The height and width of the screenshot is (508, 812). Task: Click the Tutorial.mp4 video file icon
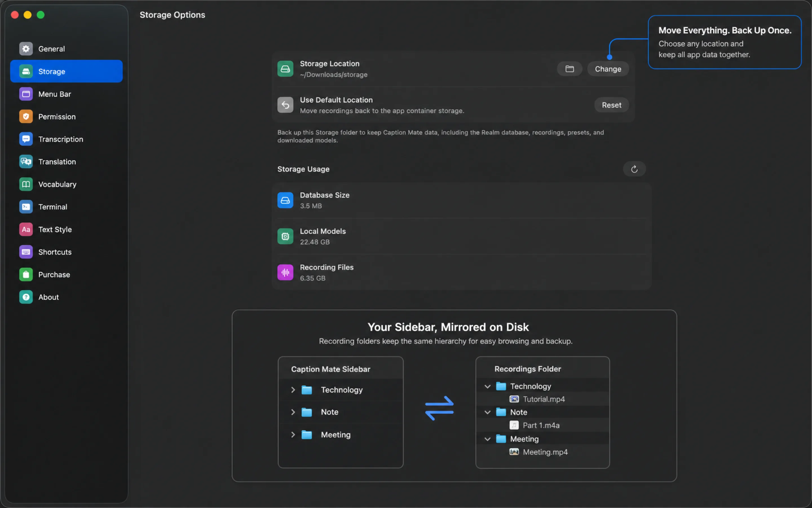[x=514, y=399]
